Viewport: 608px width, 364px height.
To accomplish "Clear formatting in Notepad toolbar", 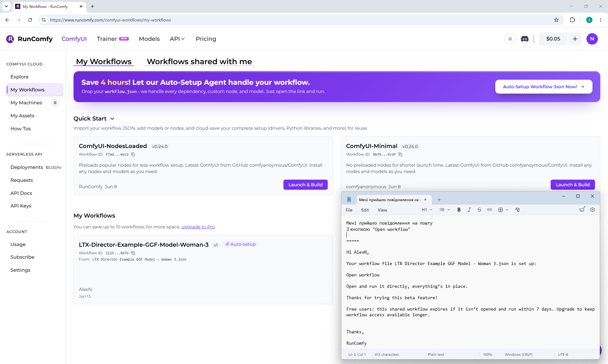I will pyautogui.click(x=517, y=210).
